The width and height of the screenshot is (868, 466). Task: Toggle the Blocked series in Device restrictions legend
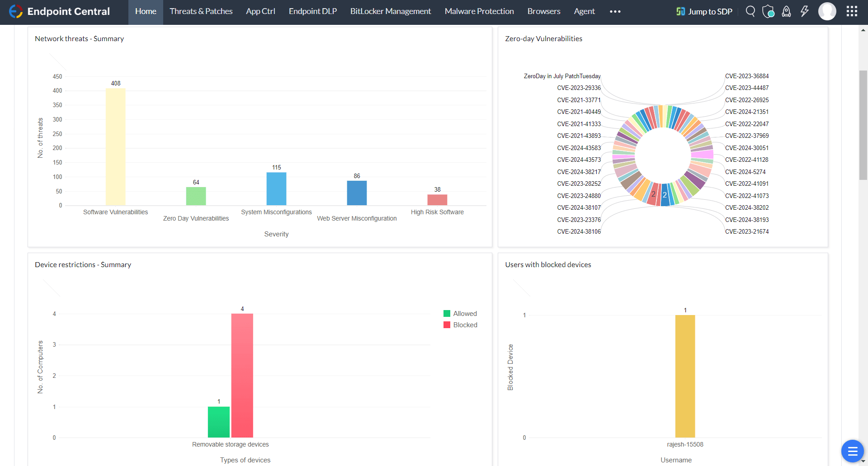click(x=466, y=325)
